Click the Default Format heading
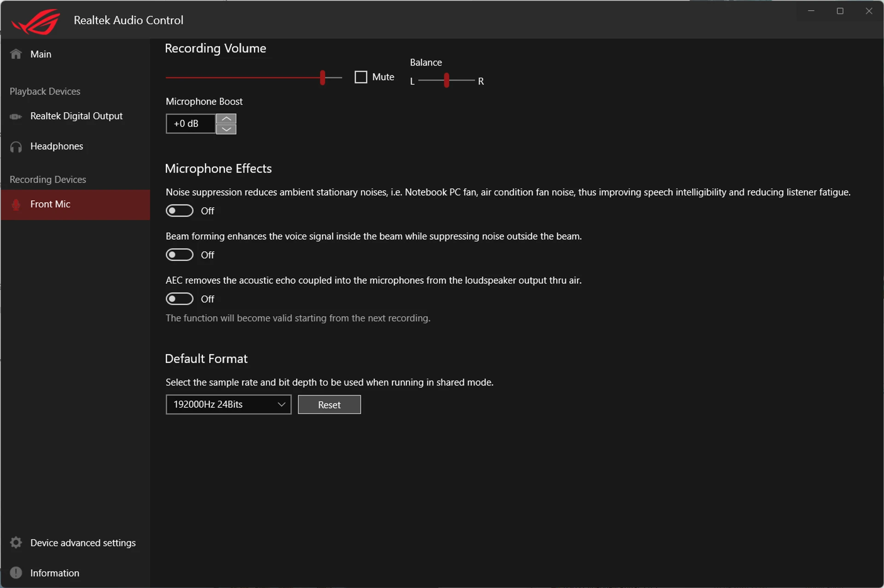 [206, 359]
